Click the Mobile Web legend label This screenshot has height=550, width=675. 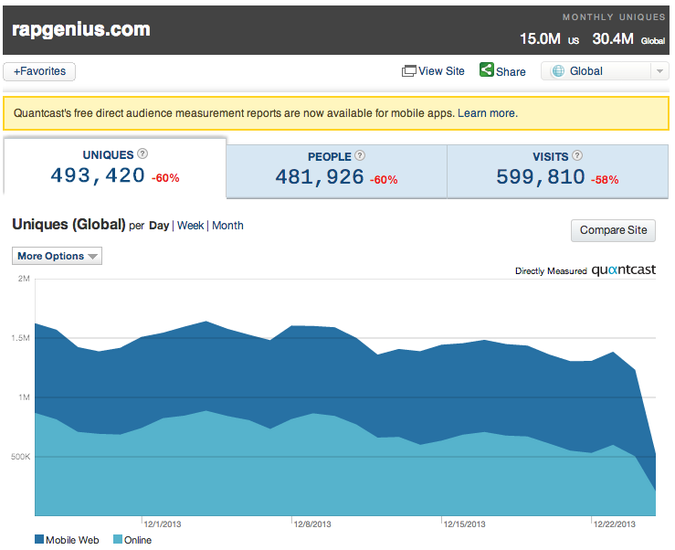pos(72,540)
